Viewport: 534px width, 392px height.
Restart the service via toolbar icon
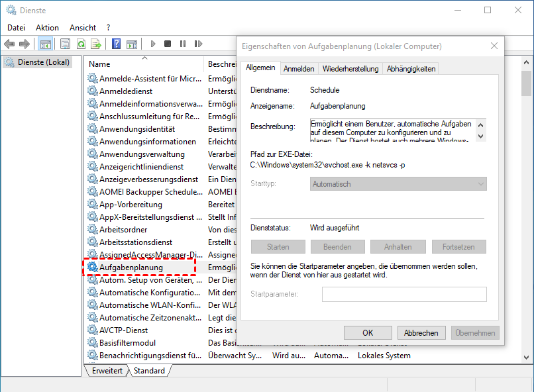tap(198, 44)
